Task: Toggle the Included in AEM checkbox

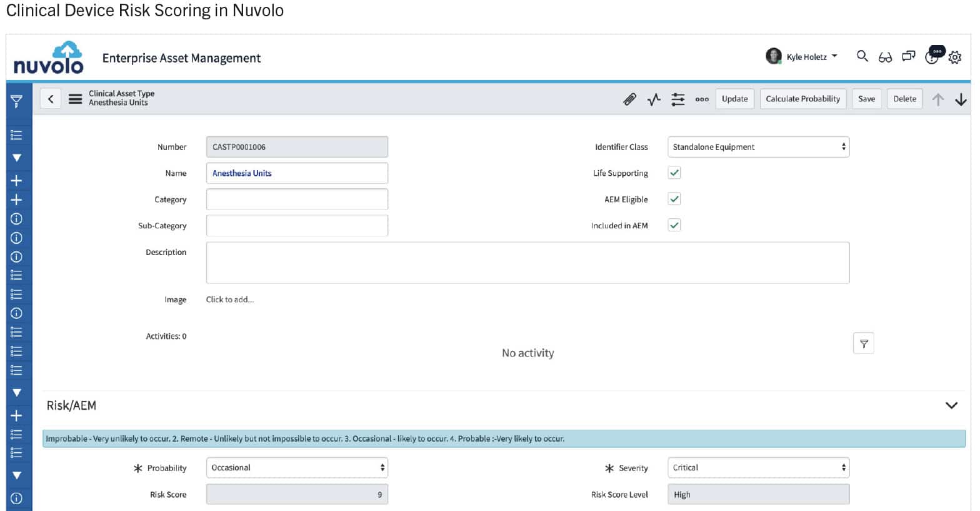Action: (x=674, y=226)
